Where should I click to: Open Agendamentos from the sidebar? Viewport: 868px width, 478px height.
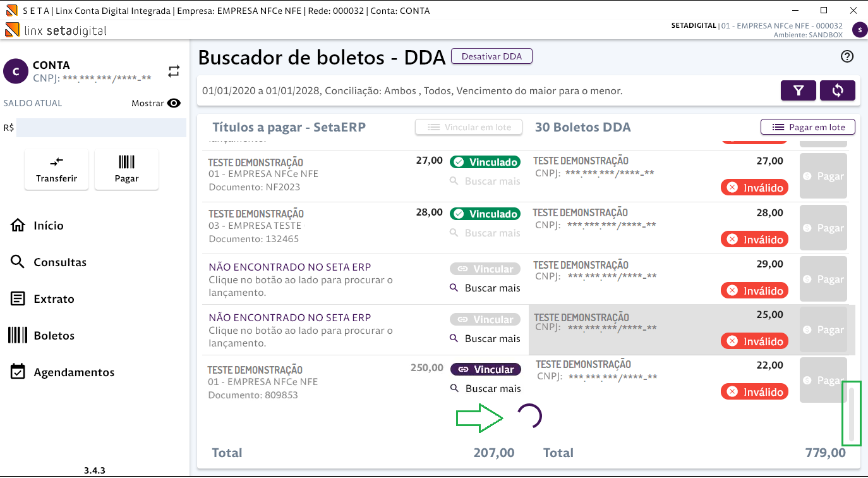[63, 372]
